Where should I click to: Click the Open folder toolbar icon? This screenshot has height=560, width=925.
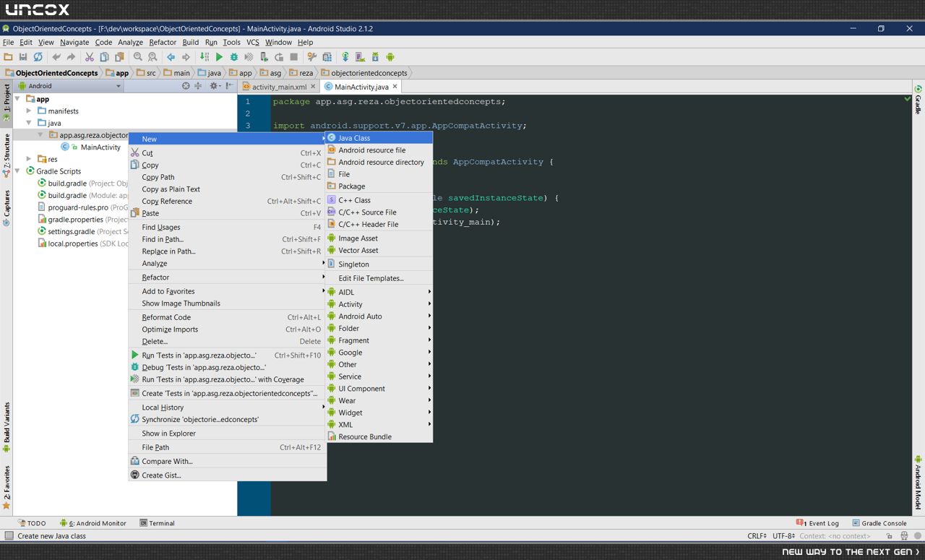coord(8,57)
